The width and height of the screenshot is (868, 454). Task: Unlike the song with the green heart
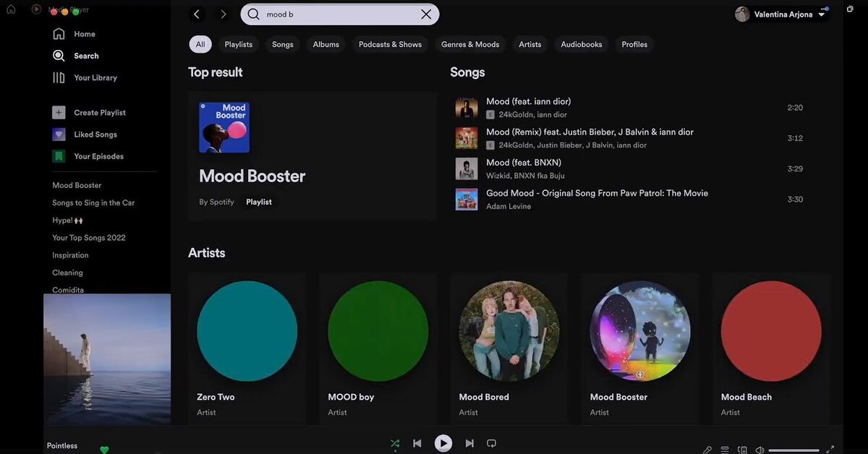[104, 450]
